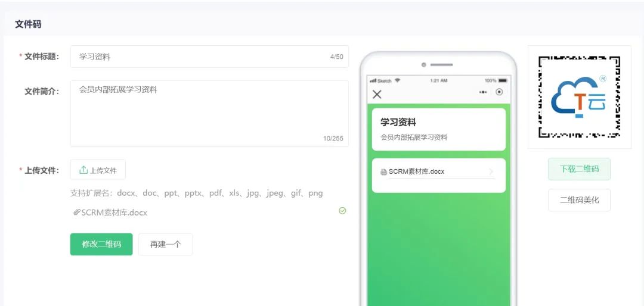Click the 下载二维码 button
The width and height of the screenshot is (644, 306).
[x=579, y=169]
